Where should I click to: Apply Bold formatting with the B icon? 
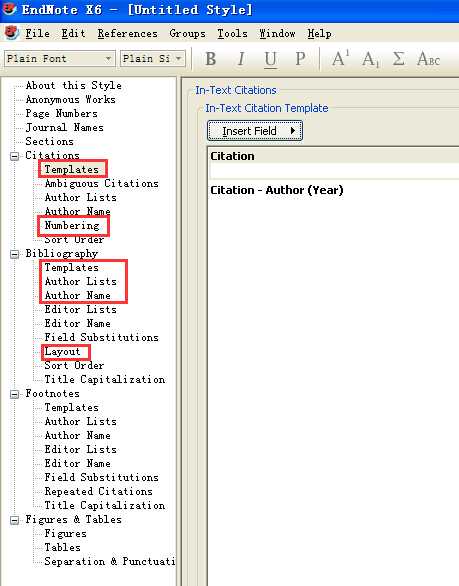pos(211,59)
